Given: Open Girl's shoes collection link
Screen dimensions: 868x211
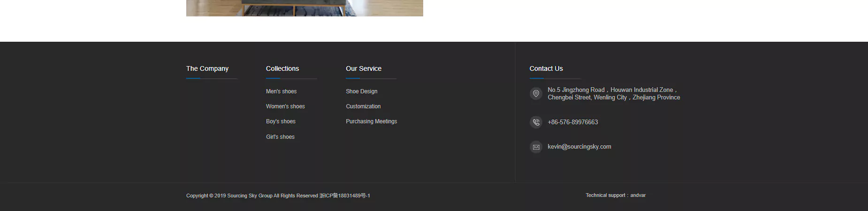Looking at the screenshot, I should tap(280, 137).
